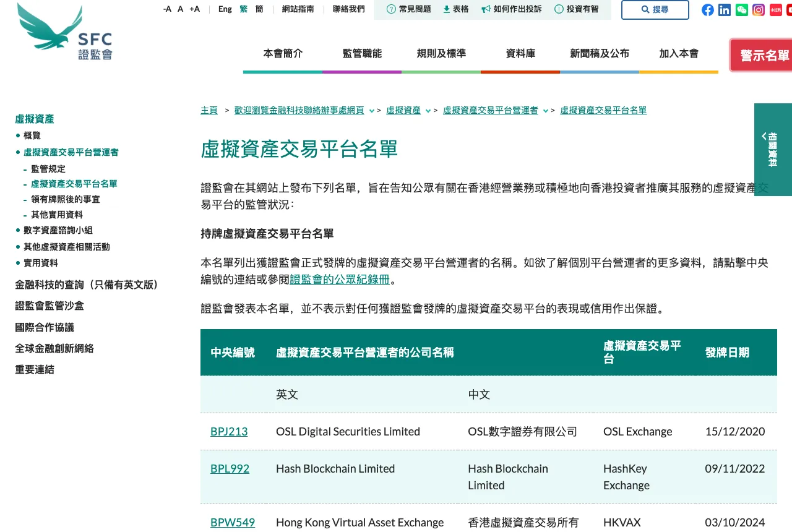Go to 主頁 breadcrumb
Viewport: 792px width, 532px height.
209,110
